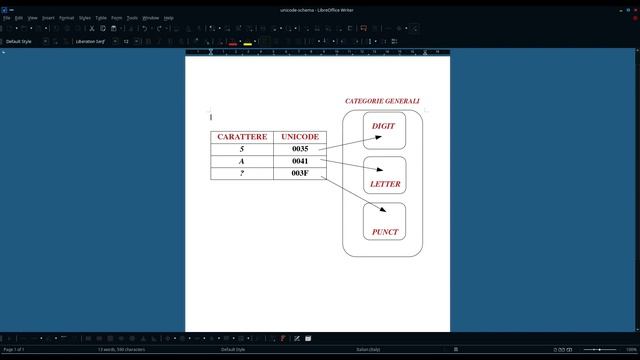Open the File menu
This screenshot has height=360, width=640.
point(7,18)
